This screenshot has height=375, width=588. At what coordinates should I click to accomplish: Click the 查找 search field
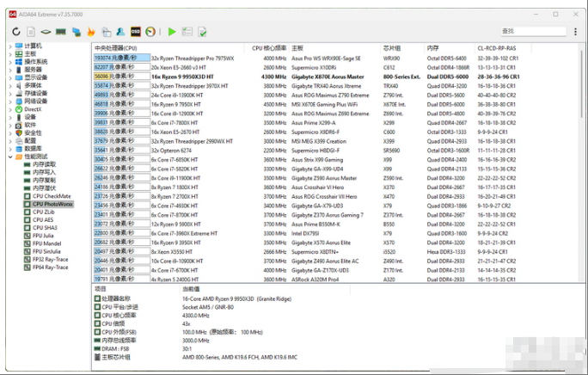click(x=533, y=31)
